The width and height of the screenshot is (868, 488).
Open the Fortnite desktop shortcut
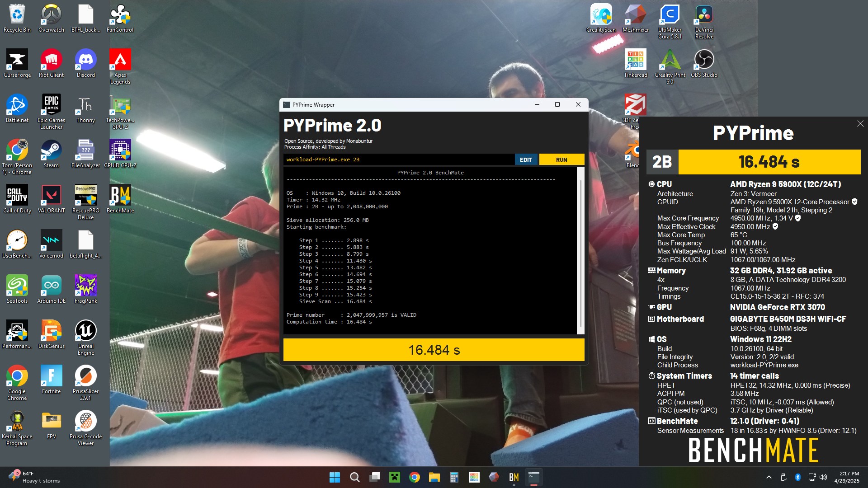coord(51,380)
